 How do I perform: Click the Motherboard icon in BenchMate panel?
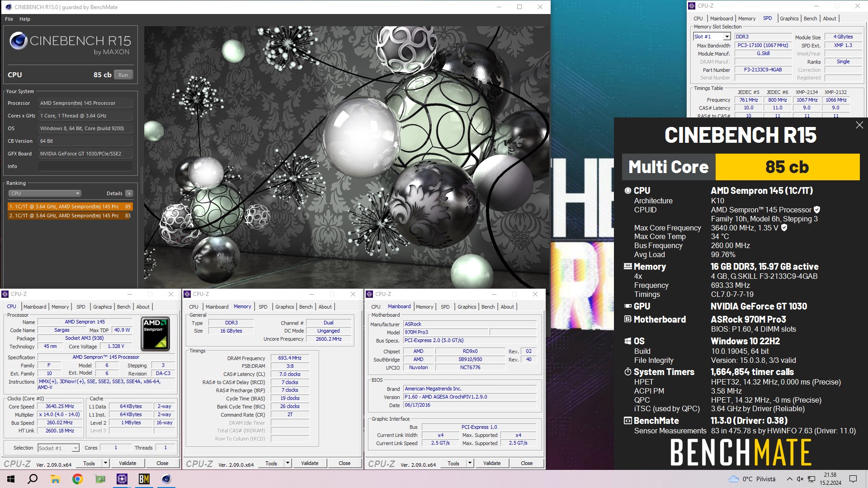click(x=628, y=319)
